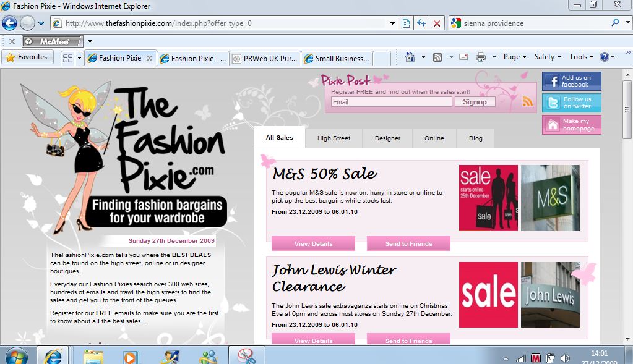This screenshot has height=364, width=633.
Task: Select the Online tab
Action: (x=434, y=138)
